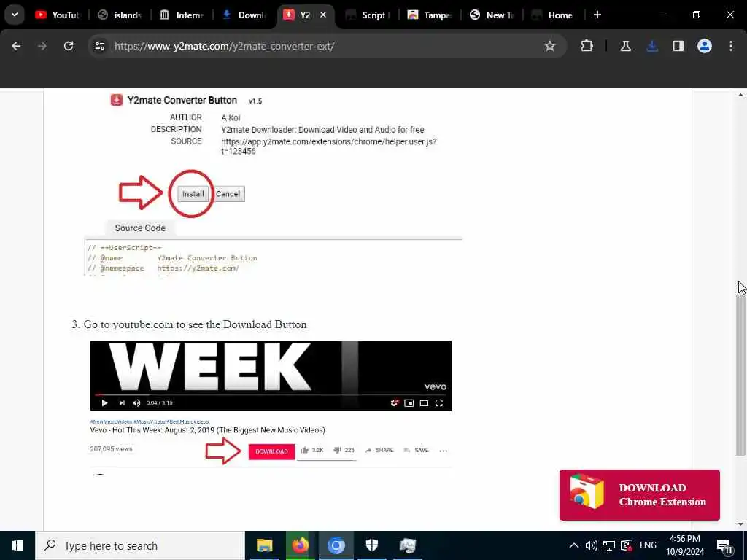The height and width of the screenshot is (560, 747).
Task: Bookmark this page with the star
Action: click(x=550, y=46)
